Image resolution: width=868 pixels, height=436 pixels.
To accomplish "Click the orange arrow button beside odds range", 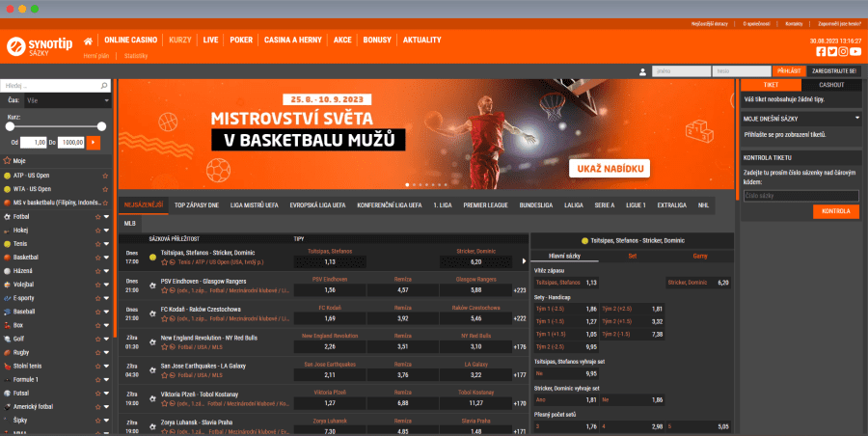I will coord(94,142).
